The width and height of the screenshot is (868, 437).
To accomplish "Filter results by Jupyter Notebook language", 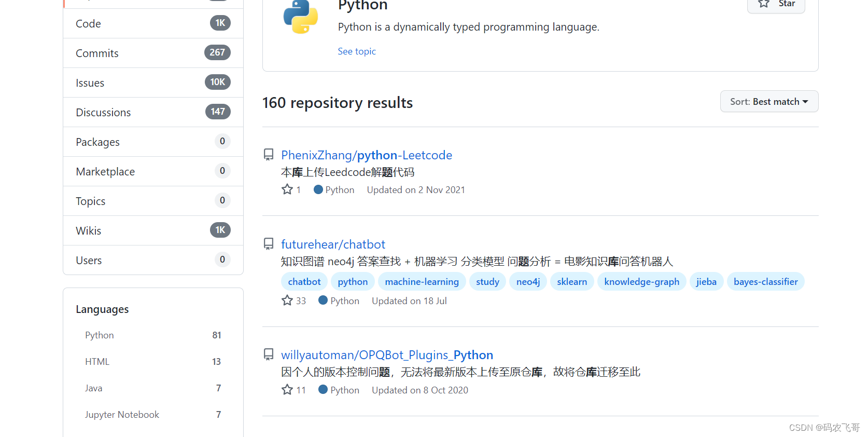I will click(x=153, y=415).
